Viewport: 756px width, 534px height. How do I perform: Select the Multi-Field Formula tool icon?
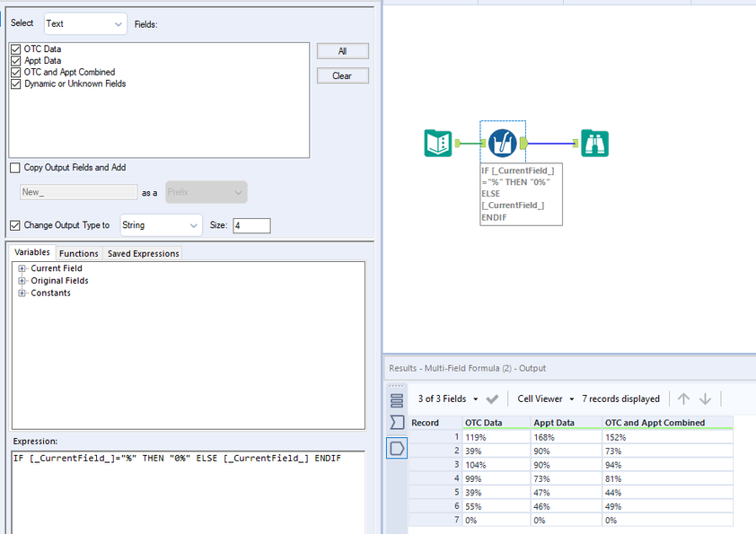pos(503,143)
